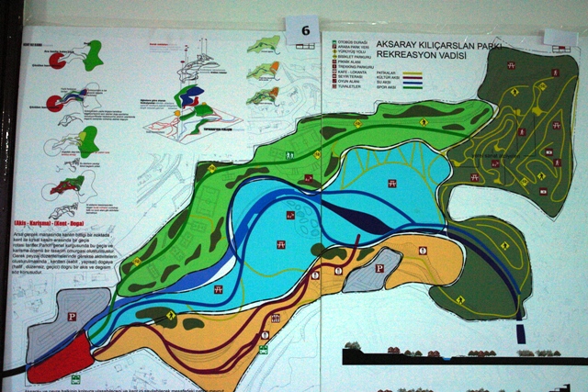This screenshot has width=588, height=392.
Task: Click the yellow Patikalar legend line
Action: (413, 72)
